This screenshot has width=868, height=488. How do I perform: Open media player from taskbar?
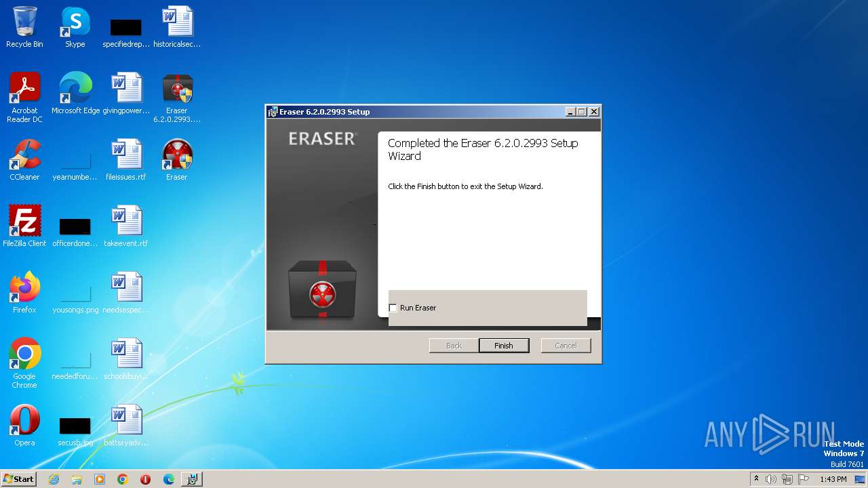[x=100, y=479]
